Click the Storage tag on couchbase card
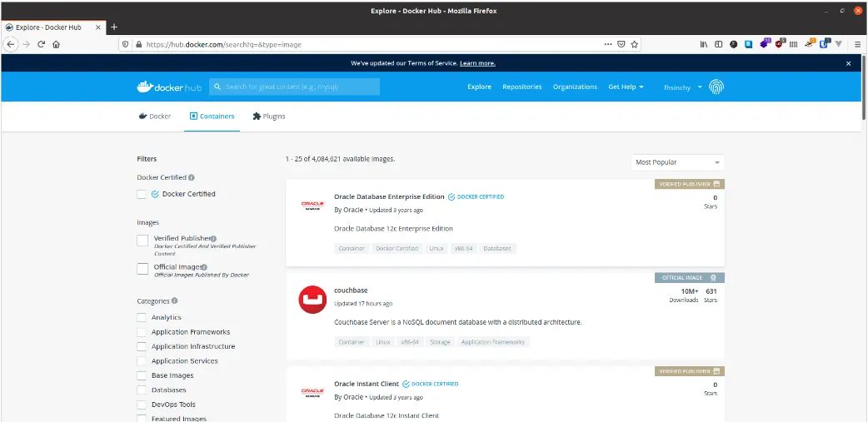 tap(440, 342)
